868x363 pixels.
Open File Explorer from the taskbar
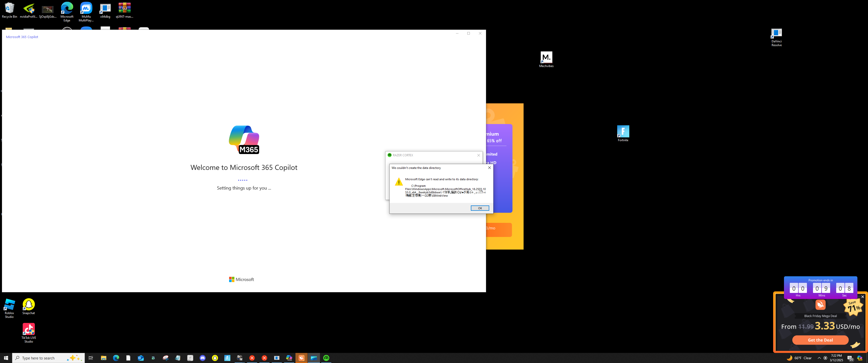(103, 358)
